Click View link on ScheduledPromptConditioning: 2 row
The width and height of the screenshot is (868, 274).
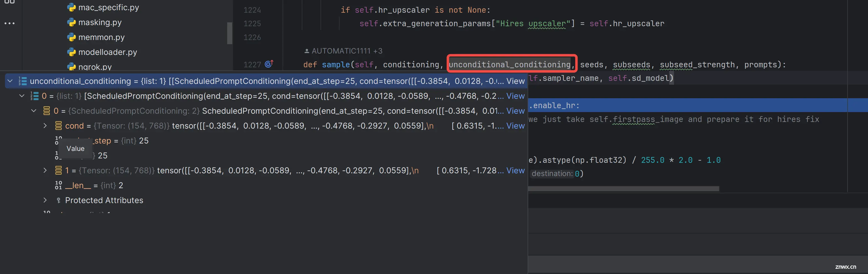515,111
